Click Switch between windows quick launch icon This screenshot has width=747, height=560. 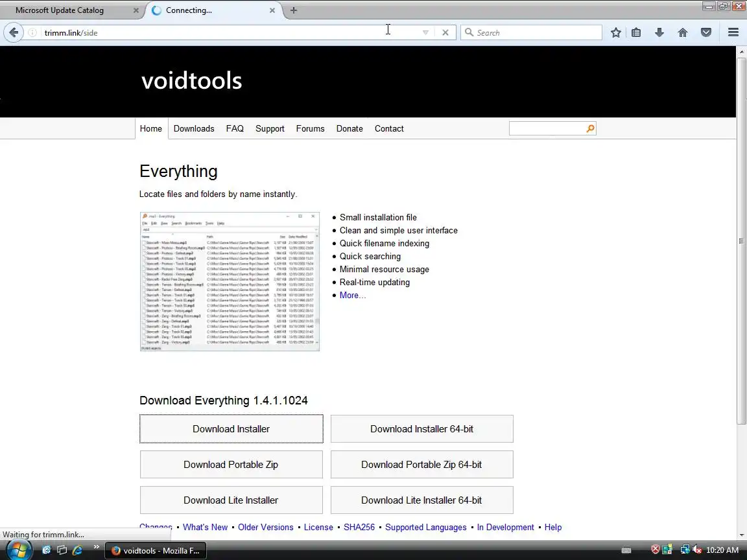tap(62, 550)
